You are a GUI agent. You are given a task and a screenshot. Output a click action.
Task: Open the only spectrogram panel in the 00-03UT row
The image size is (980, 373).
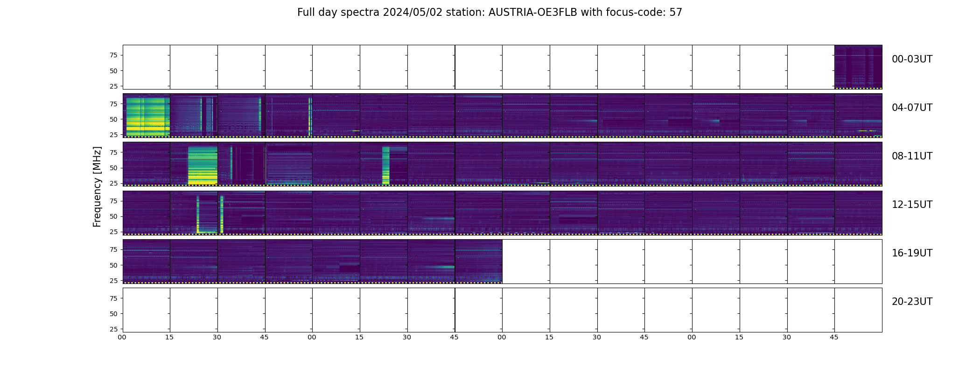(x=858, y=67)
